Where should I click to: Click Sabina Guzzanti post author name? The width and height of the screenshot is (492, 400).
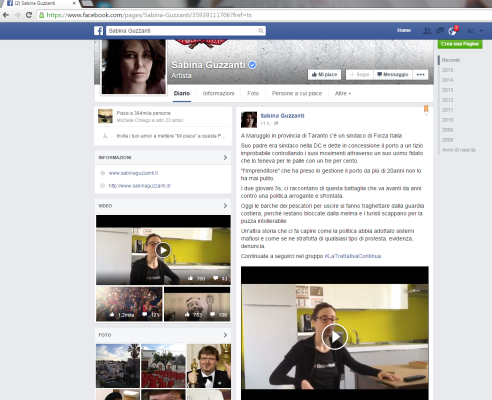click(x=282, y=116)
